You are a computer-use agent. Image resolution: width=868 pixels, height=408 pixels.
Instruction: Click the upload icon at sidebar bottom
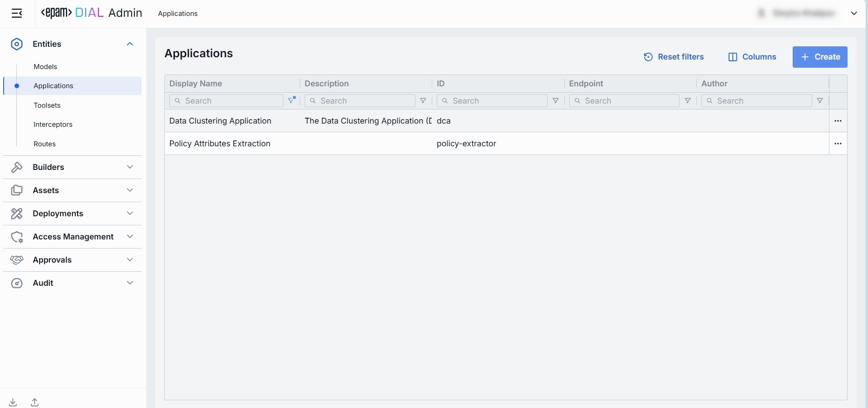click(x=35, y=402)
